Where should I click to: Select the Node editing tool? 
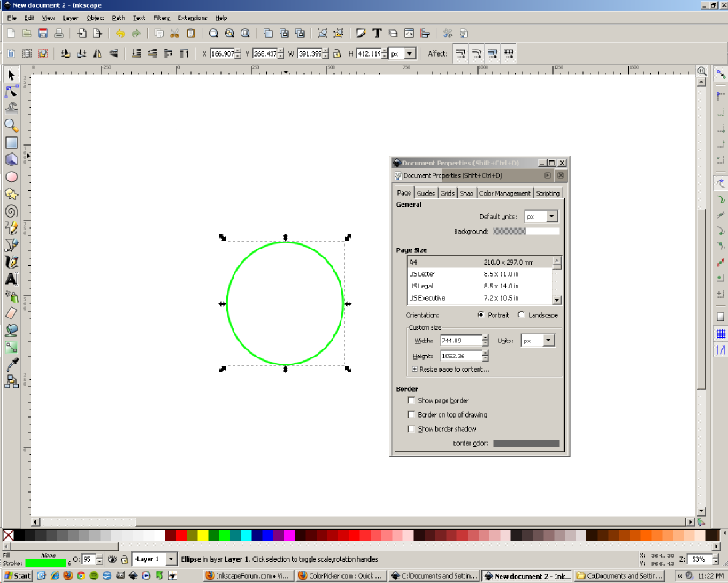(x=11, y=91)
